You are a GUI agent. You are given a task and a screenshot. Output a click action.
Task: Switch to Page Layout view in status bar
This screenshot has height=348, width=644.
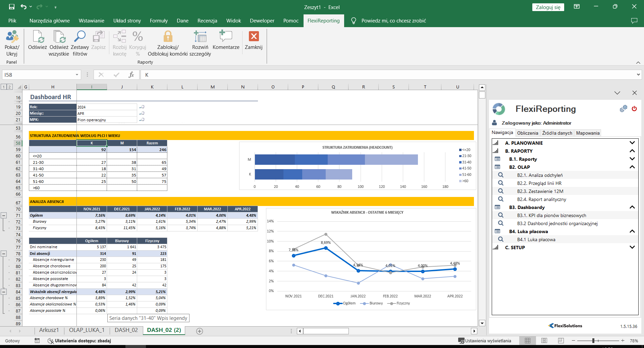(x=544, y=341)
